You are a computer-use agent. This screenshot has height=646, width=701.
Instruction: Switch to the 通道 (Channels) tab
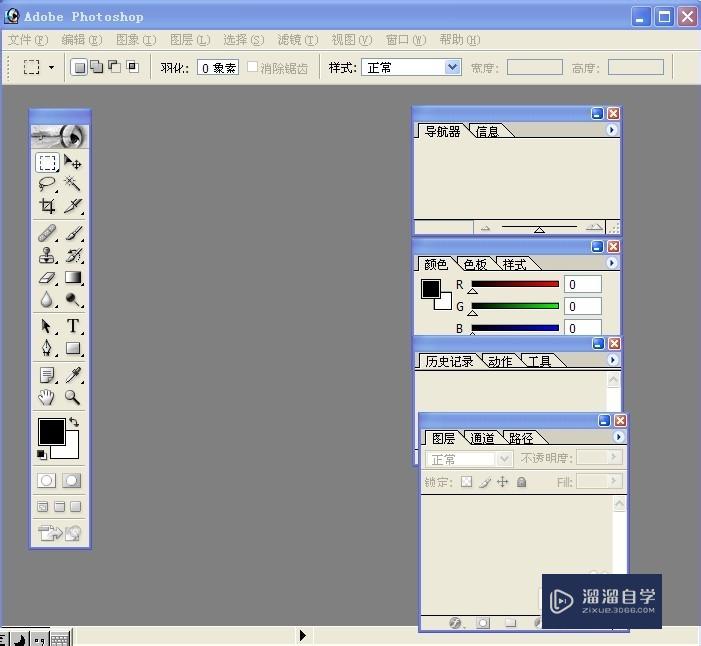[482, 438]
